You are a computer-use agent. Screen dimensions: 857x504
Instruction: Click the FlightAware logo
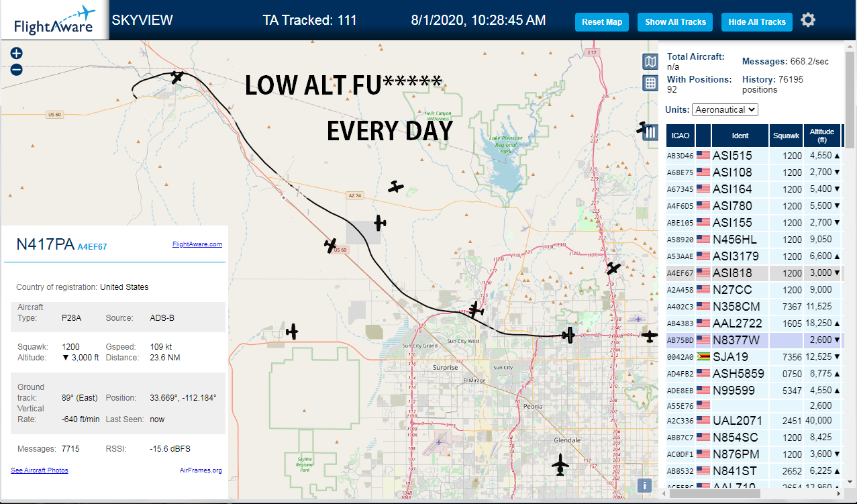click(x=54, y=20)
